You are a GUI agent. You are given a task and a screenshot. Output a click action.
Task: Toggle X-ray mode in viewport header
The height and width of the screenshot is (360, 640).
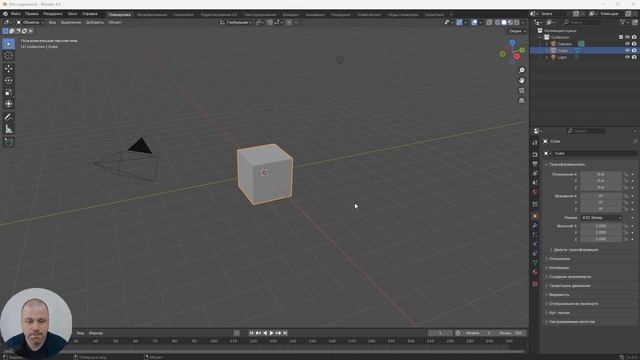pos(489,22)
